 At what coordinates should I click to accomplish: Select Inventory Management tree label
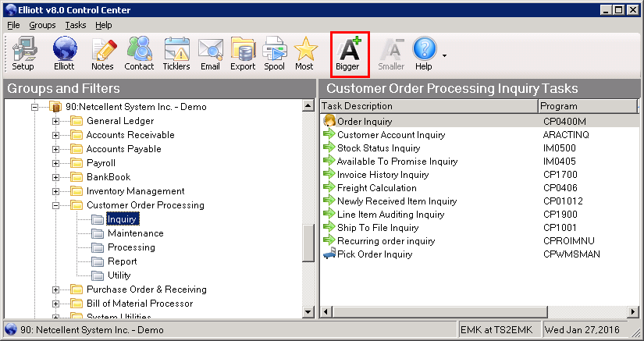tap(136, 191)
